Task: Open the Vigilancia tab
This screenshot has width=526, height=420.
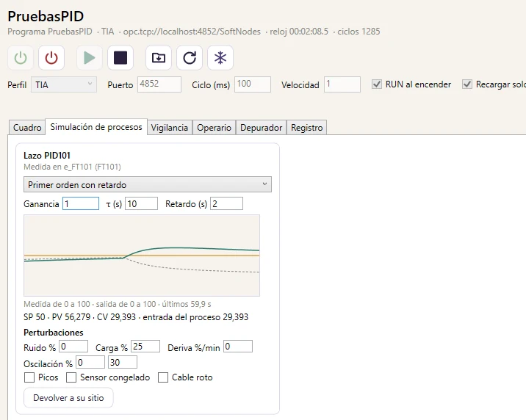Action: pyautogui.click(x=170, y=128)
